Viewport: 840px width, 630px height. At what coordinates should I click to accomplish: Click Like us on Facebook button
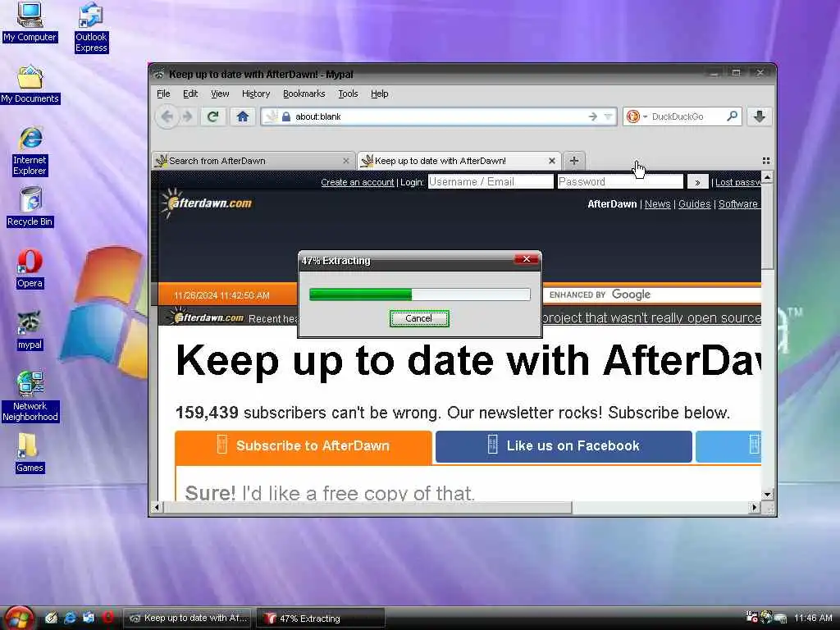pyautogui.click(x=564, y=445)
